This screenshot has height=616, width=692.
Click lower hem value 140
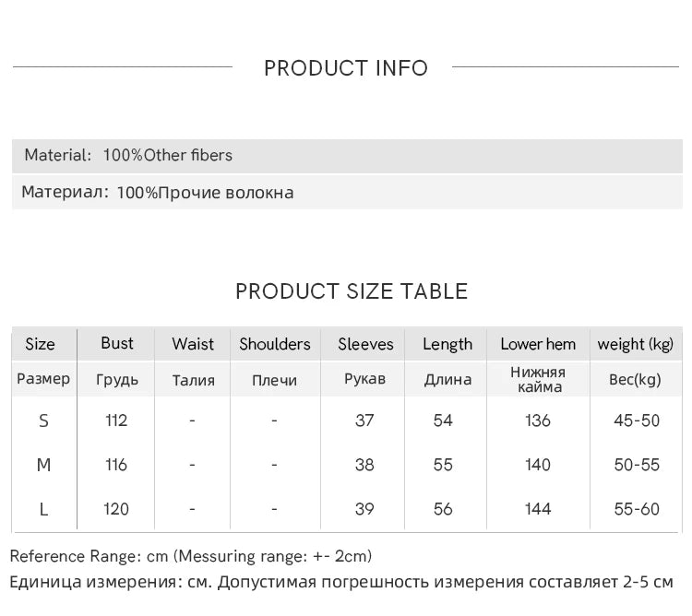pos(538,465)
